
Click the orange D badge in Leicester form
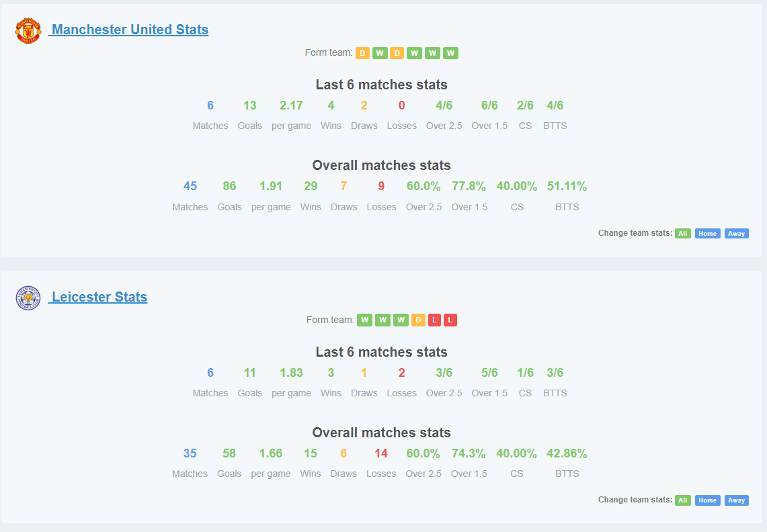click(418, 320)
